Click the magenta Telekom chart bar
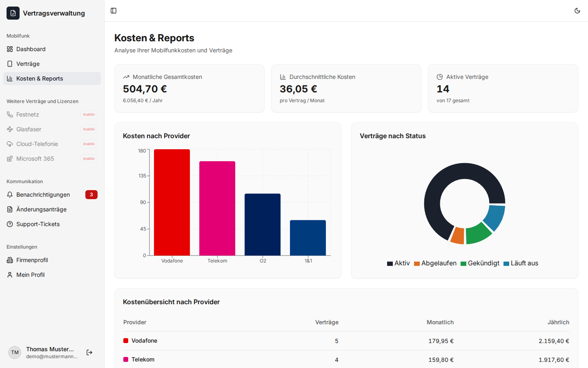 217,209
